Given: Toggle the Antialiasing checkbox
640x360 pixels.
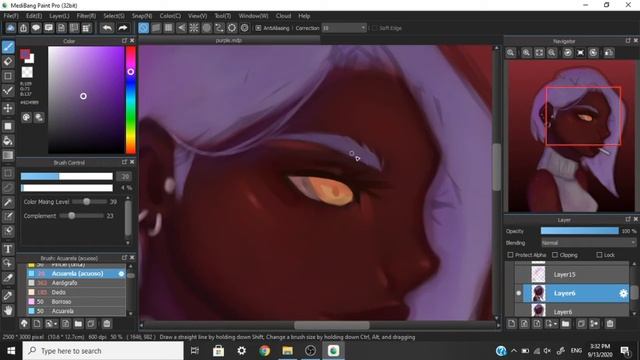Looking at the screenshot, I should [x=258, y=28].
